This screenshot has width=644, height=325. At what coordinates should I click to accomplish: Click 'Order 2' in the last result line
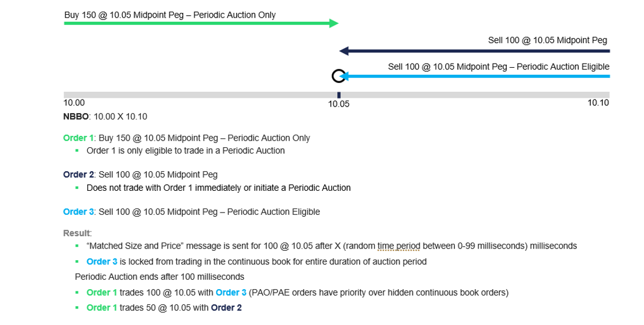point(226,308)
